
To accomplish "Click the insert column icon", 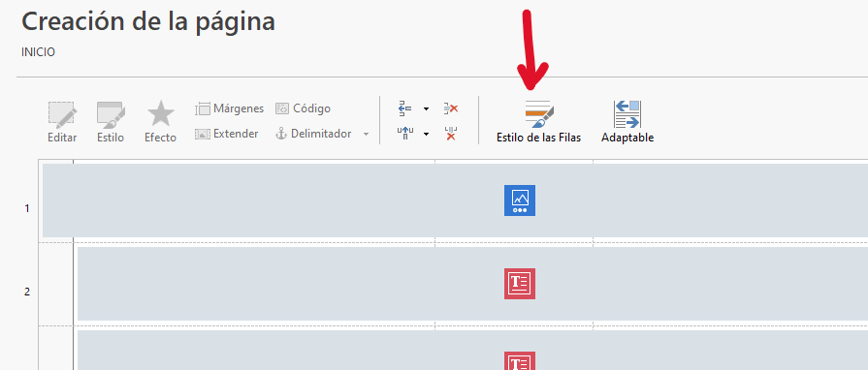I will click(x=405, y=134).
